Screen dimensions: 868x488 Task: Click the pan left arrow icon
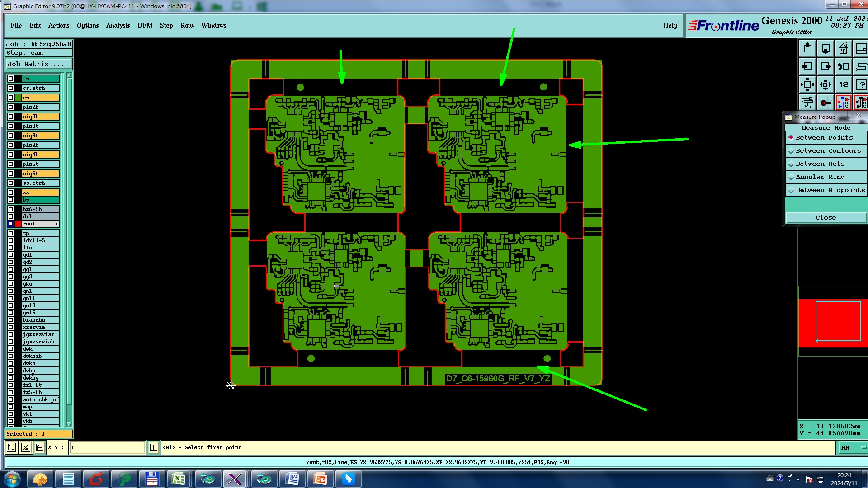(x=807, y=66)
